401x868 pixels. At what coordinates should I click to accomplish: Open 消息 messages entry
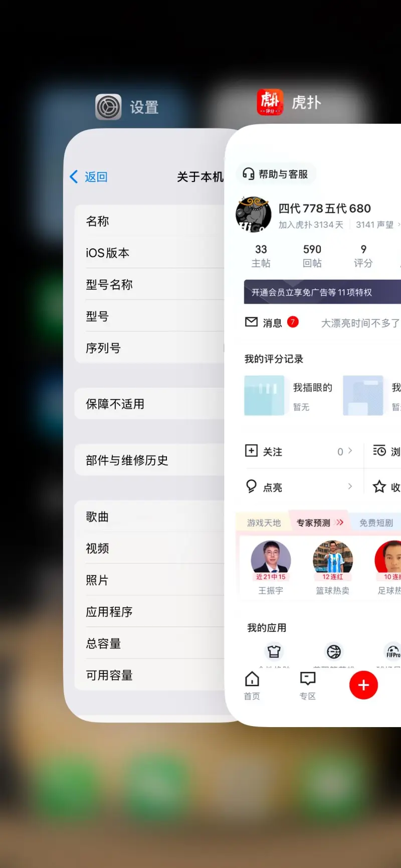[272, 323]
